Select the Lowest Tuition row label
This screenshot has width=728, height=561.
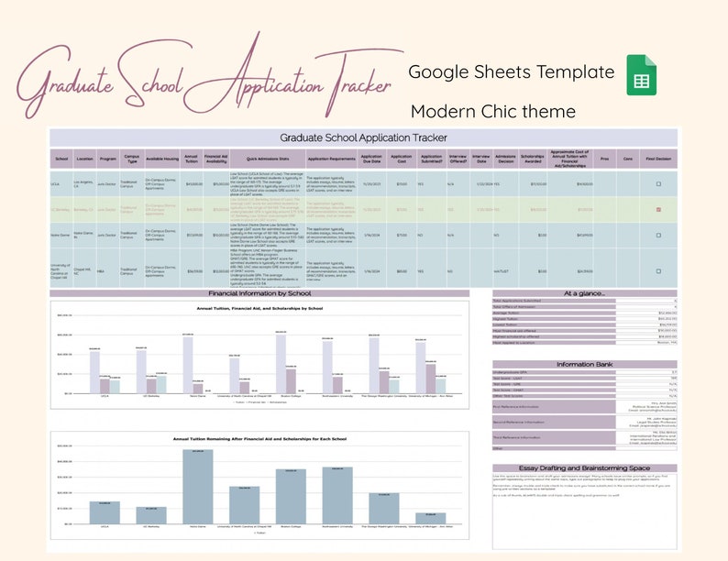(554, 324)
